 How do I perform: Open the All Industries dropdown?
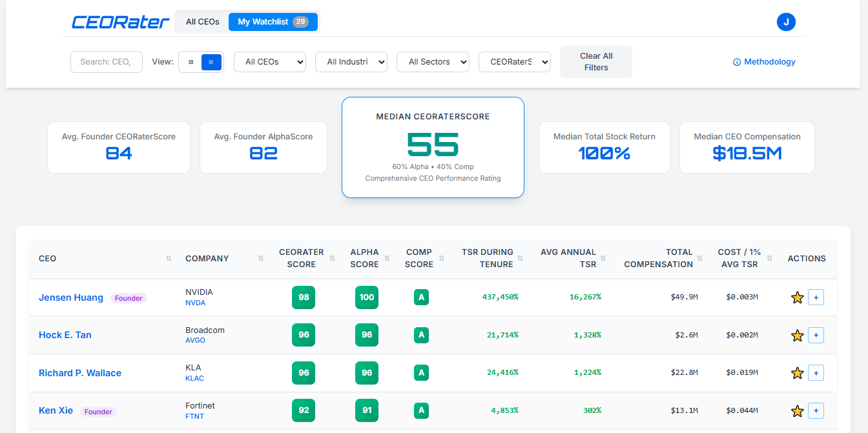[x=351, y=62]
